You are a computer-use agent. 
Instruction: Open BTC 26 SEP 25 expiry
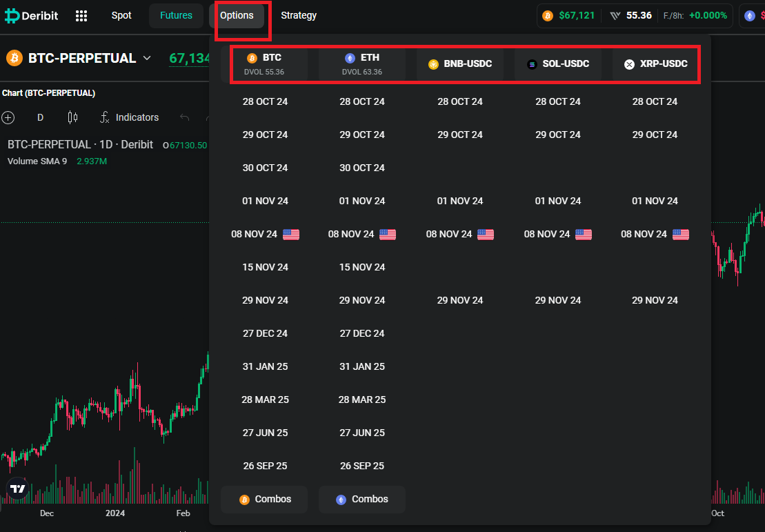tap(265, 466)
